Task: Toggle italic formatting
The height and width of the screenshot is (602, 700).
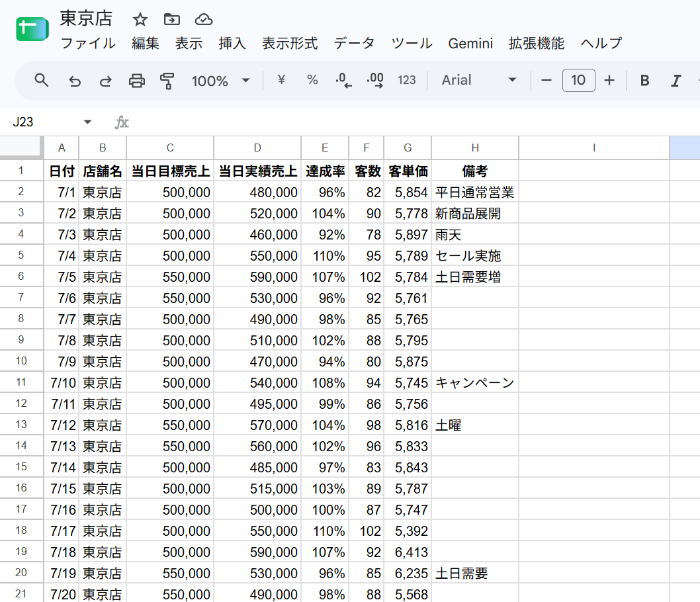Action: coord(676,80)
